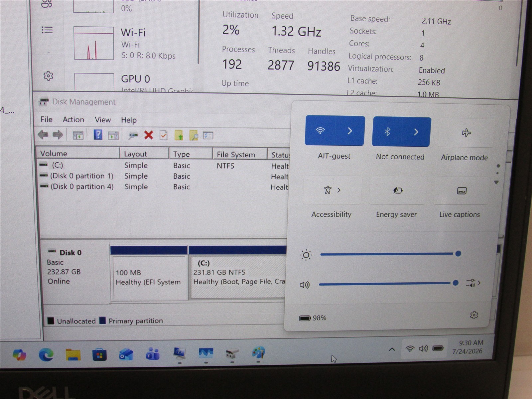Viewport: 532px width, 399px height.
Task: Expand Accessibility options chevron
Action: (339, 190)
